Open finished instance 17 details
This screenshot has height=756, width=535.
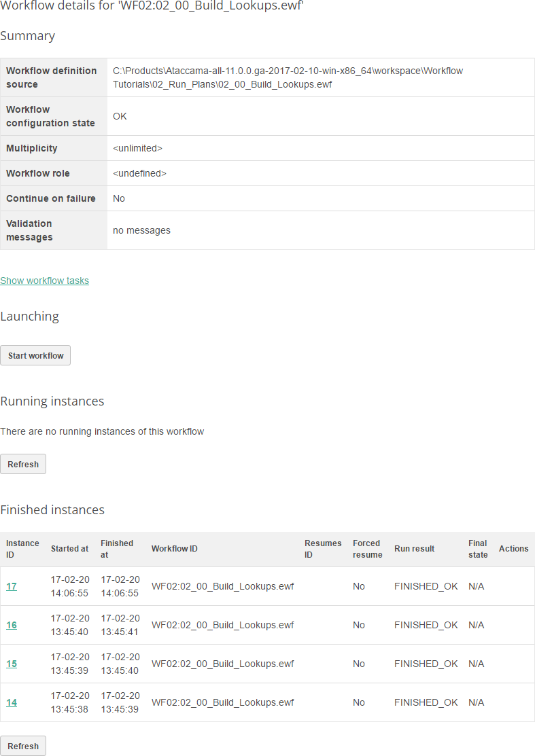coord(12,586)
